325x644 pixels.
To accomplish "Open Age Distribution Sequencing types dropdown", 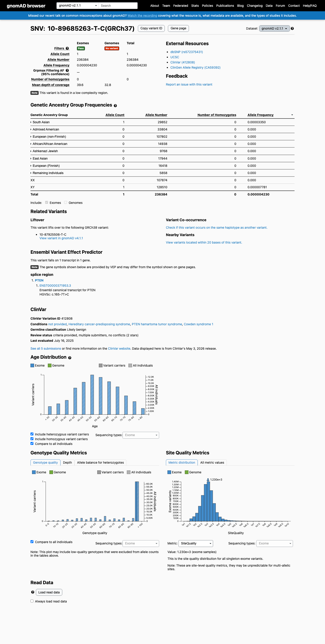I will tap(141, 435).
